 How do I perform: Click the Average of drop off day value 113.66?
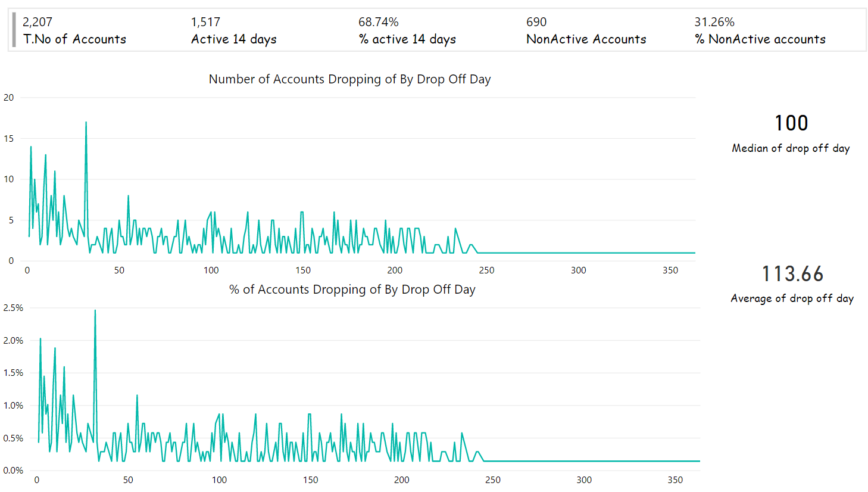[x=792, y=274]
